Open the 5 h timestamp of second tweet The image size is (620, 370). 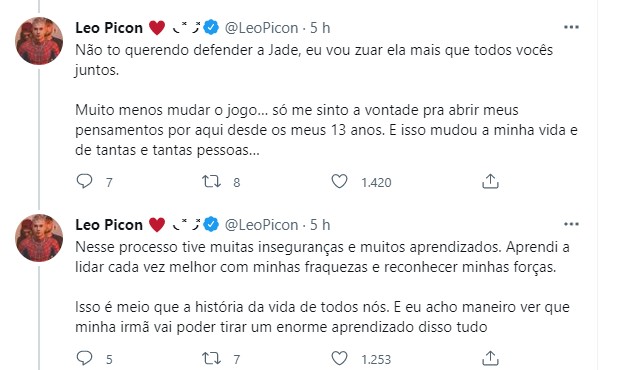point(320,225)
